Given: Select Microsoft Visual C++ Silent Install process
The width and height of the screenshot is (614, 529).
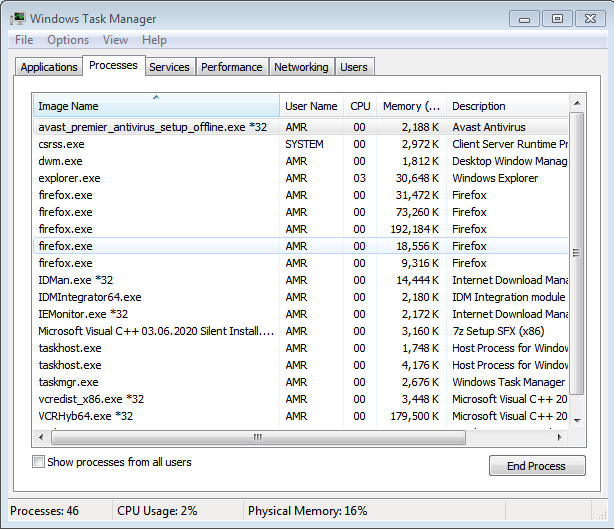Looking at the screenshot, I should coord(301,331).
